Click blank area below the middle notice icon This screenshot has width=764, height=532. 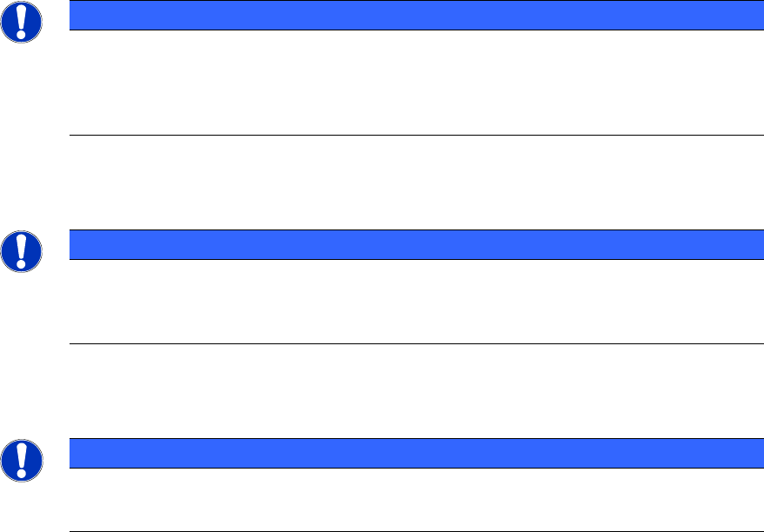[x=19, y=304]
